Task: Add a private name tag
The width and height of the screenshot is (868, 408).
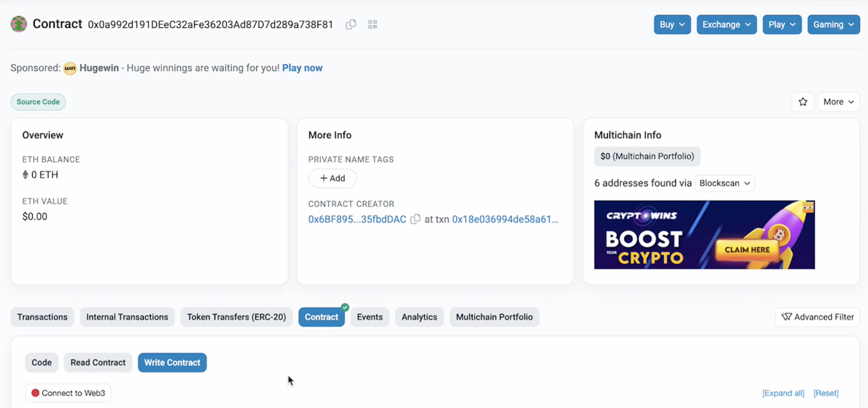Action: coord(332,178)
